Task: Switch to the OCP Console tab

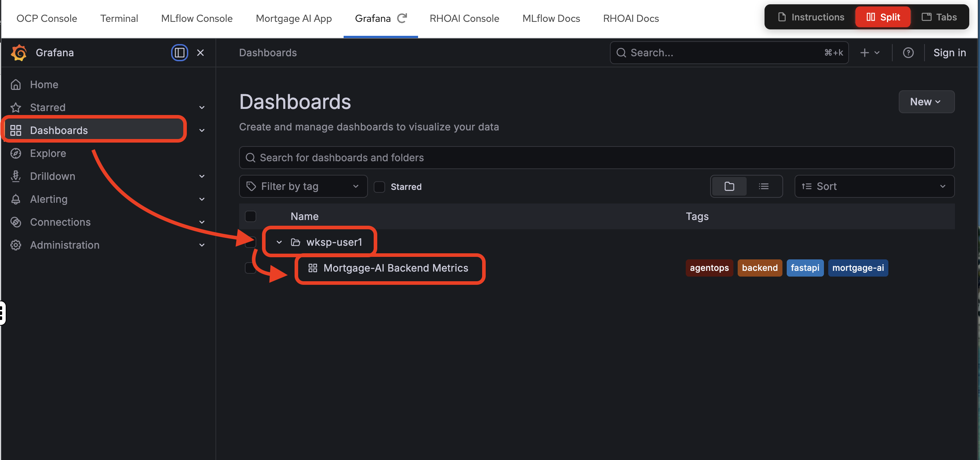Action: (x=47, y=18)
